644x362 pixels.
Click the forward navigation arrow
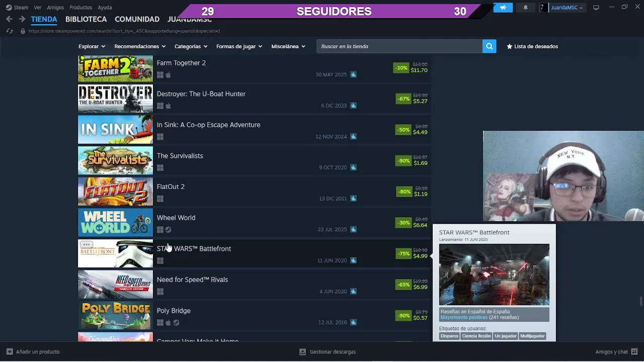(x=22, y=19)
